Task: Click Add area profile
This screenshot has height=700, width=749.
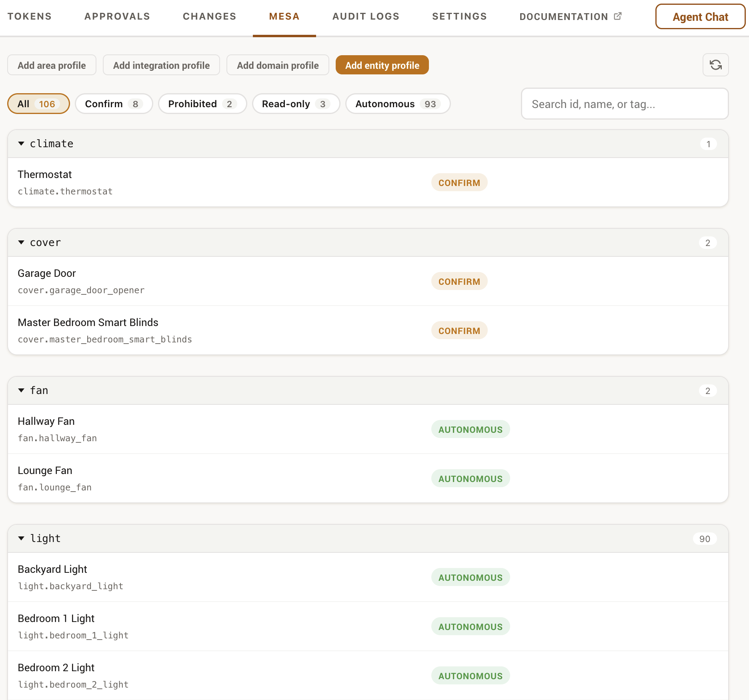Action: pyautogui.click(x=52, y=65)
